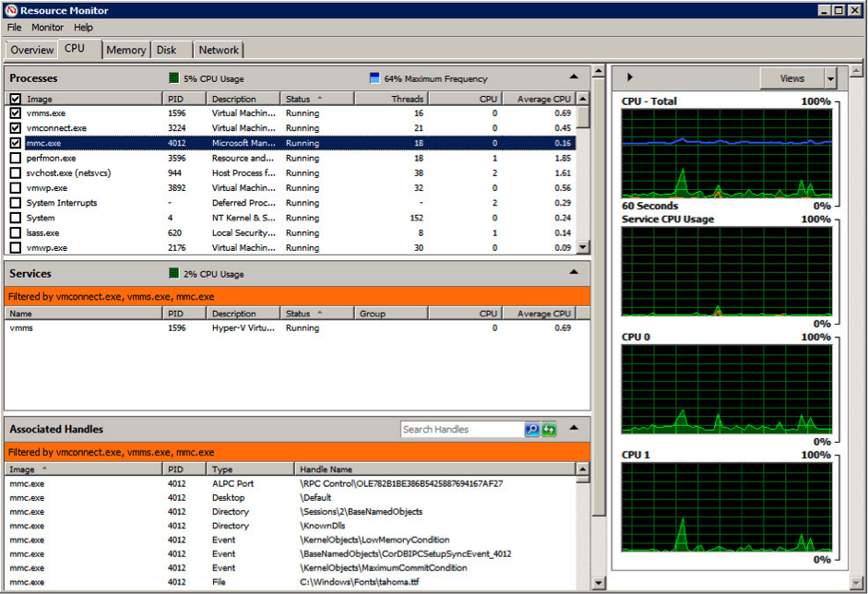Screen dimensions: 868x594
Task: Click the green refresh handles icon
Action: 549,430
